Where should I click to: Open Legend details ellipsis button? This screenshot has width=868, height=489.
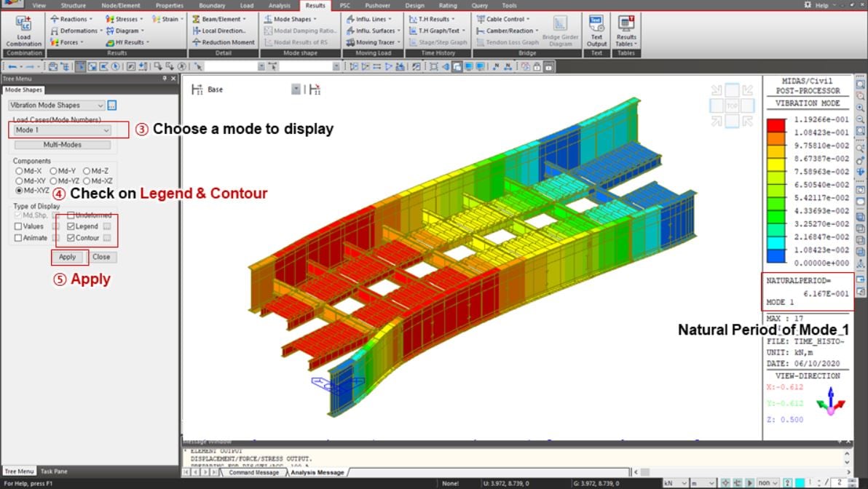[x=107, y=226]
